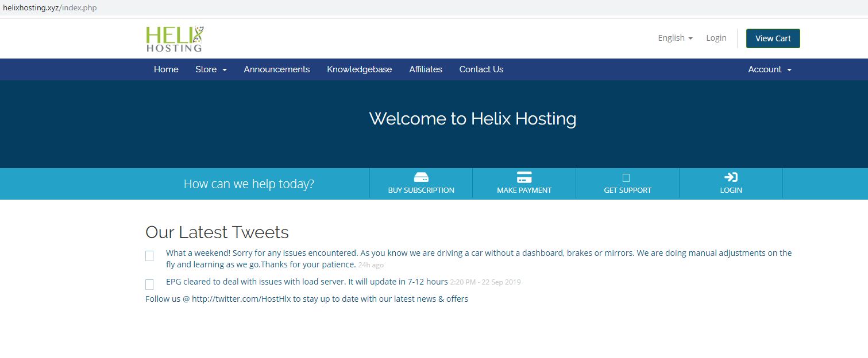The image size is (868, 358).
Task: Click the icon beside the first tweet
Action: point(149,256)
